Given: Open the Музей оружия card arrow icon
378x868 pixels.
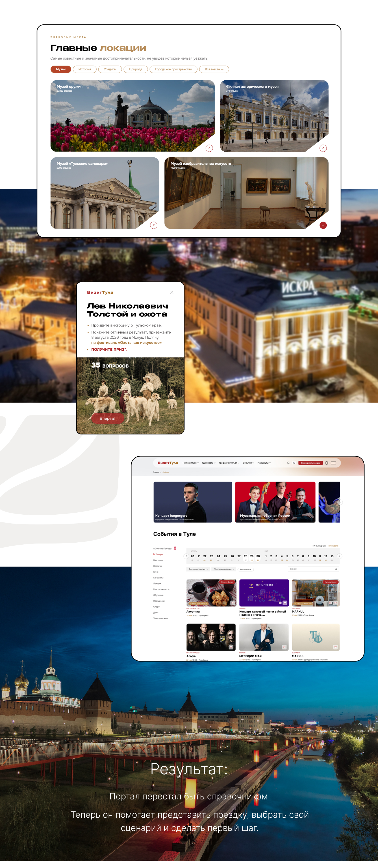Looking at the screenshot, I should click(x=209, y=148).
